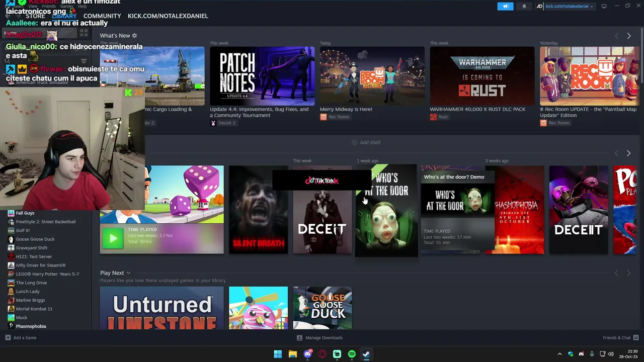Image resolution: width=644 pixels, height=362 pixels.
Task: Move the recent games shelf back with left arrow
Action: (616, 153)
